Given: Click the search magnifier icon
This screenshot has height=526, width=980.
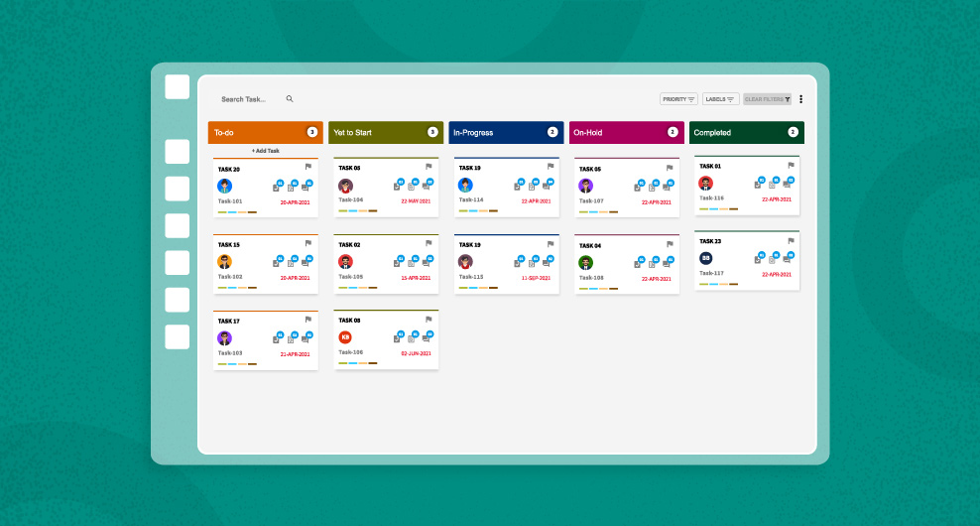Looking at the screenshot, I should pos(290,99).
